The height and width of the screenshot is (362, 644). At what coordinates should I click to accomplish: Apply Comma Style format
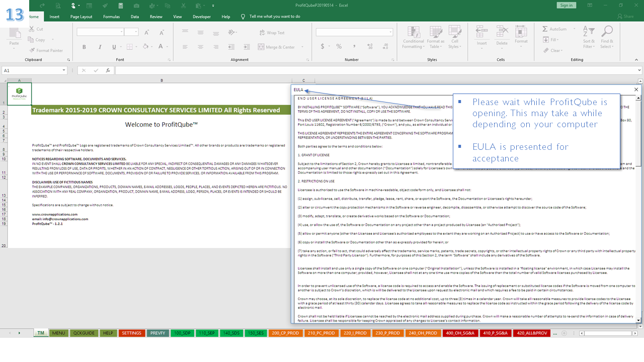point(354,47)
